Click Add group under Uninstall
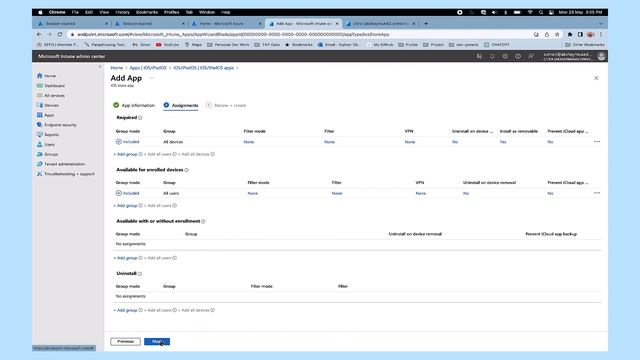This screenshot has width=640, height=360. pos(126,310)
